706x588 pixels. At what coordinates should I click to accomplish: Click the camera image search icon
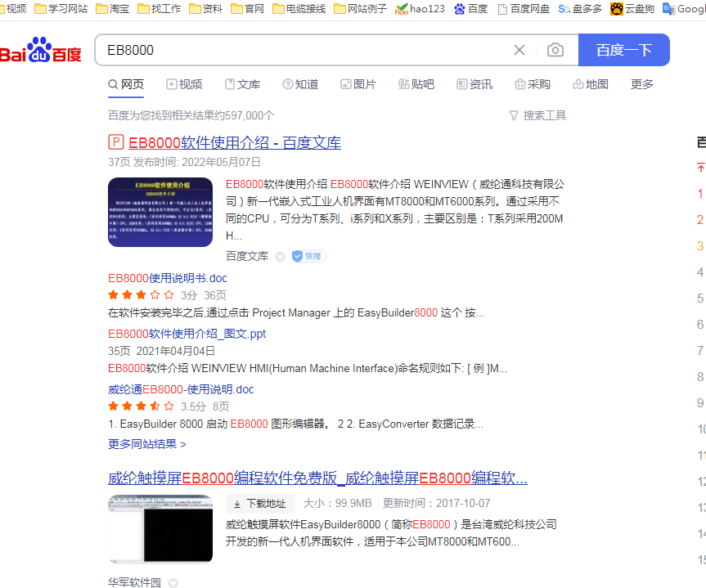point(555,50)
